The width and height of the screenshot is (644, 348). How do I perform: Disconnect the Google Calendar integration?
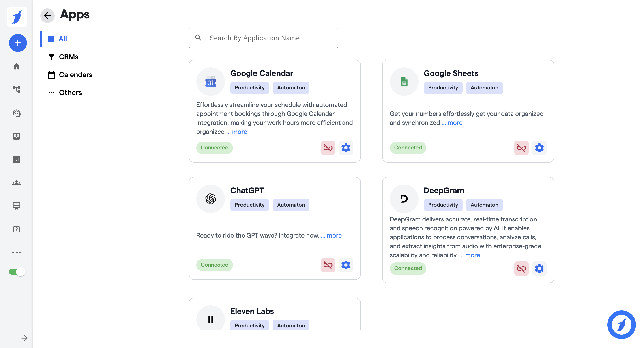pyautogui.click(x=328, y=148)
